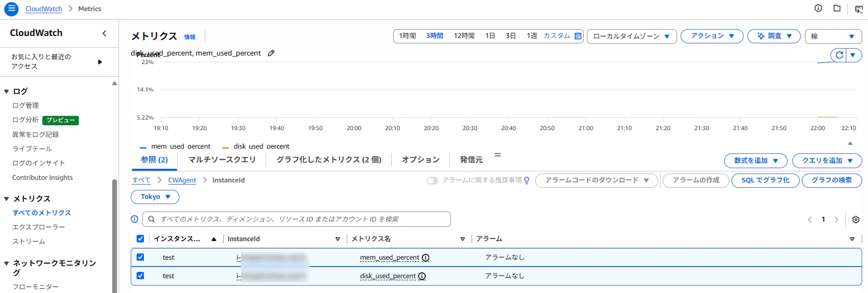
Task: Show info for mem_used_percent metric
Action: pos(426,258)
